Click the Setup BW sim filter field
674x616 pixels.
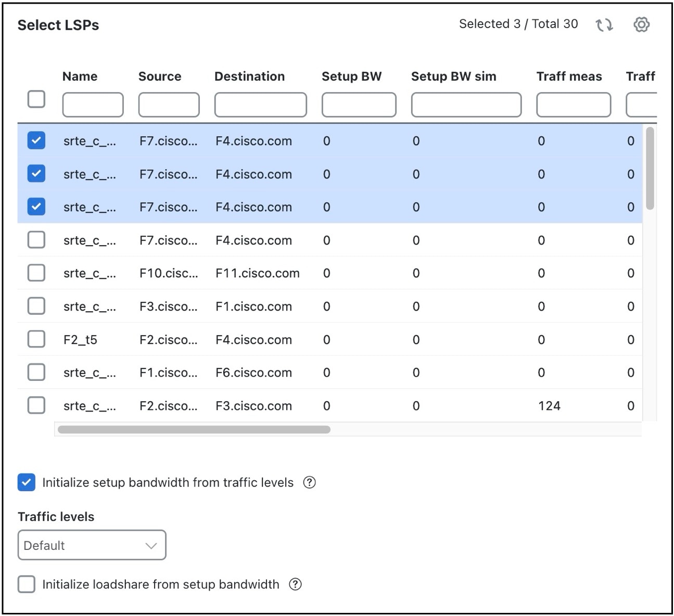coord(466,105)
